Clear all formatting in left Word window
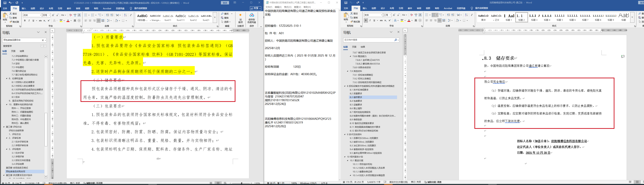The height and width of the screenshot is (185, 644). pyautogui.click(x=71, y=15)
